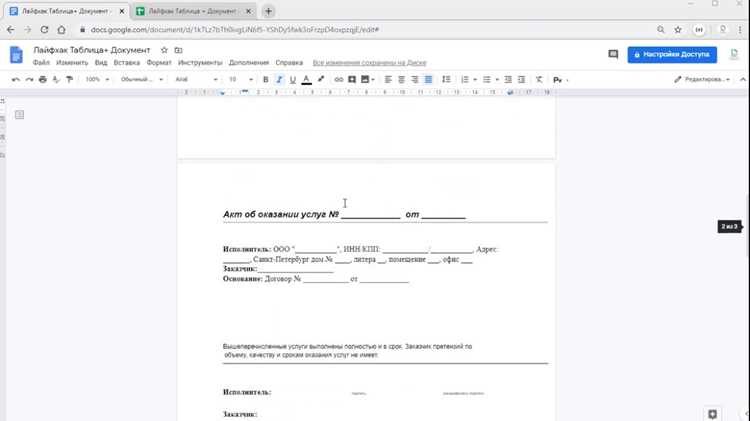Click the move to folder icon

[x=178, y=50]
